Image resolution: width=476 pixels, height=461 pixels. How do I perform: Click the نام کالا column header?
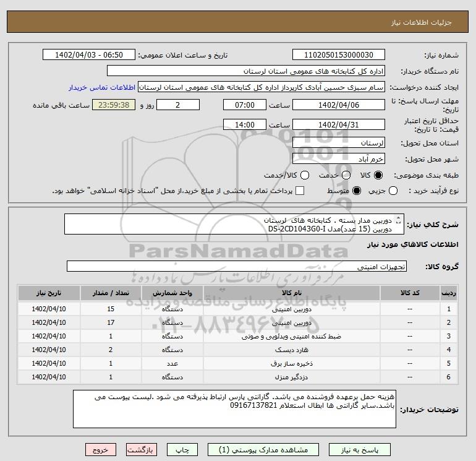tap(291, 293)
